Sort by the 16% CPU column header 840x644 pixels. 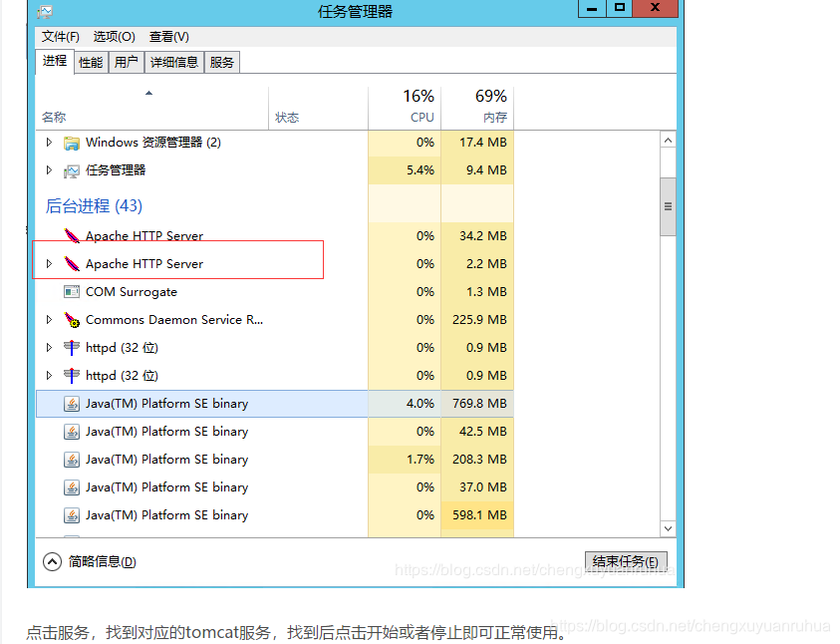click(x=405, y=108)
